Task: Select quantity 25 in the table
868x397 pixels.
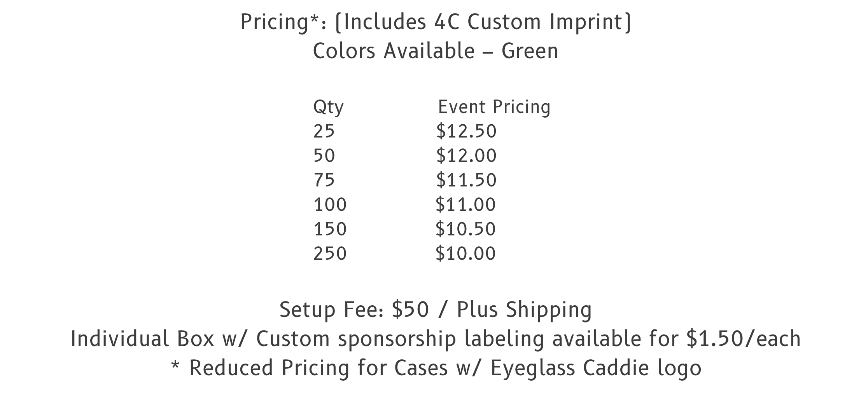Action: tap(324, 131)
